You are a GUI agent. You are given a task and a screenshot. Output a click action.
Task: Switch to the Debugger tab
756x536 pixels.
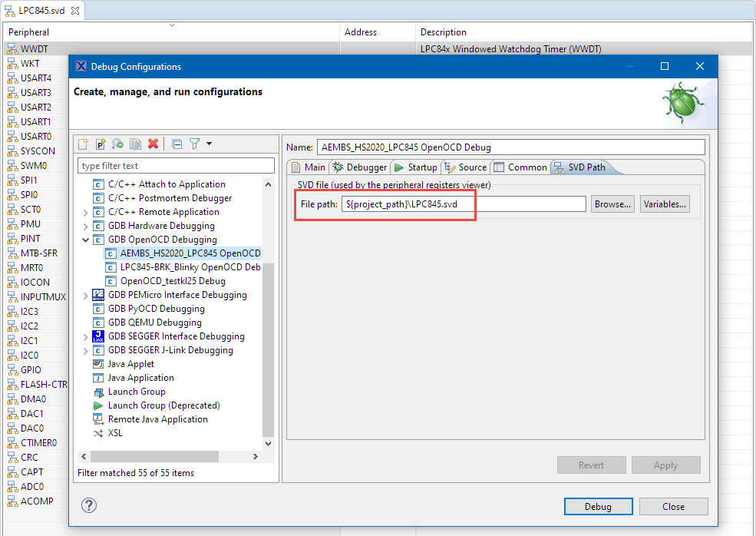coord(360,167)
